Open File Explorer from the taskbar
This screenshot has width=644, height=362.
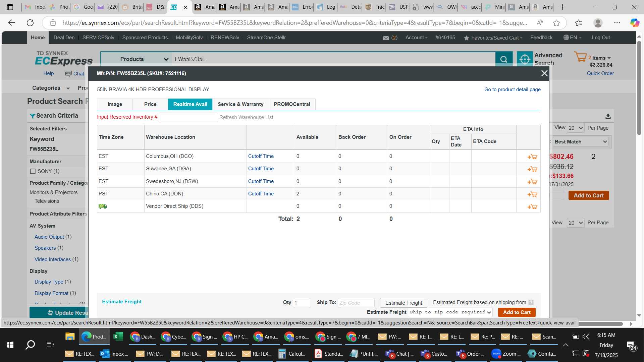(x=70, y=337)
